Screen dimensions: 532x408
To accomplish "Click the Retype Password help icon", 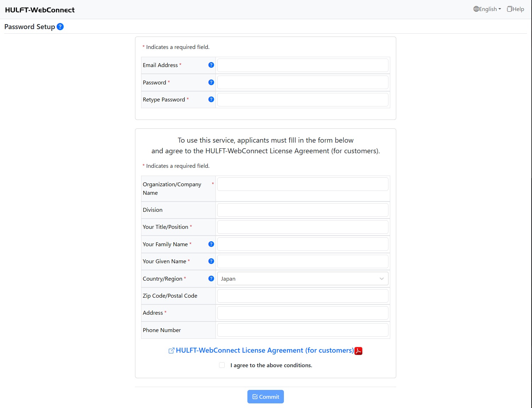I will point(211,99).
